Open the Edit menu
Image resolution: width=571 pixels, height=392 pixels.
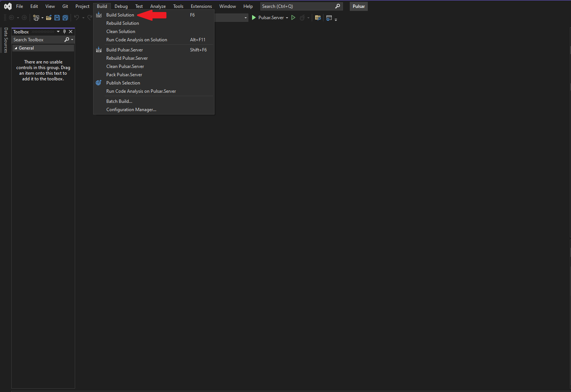[x=34, y=6]
